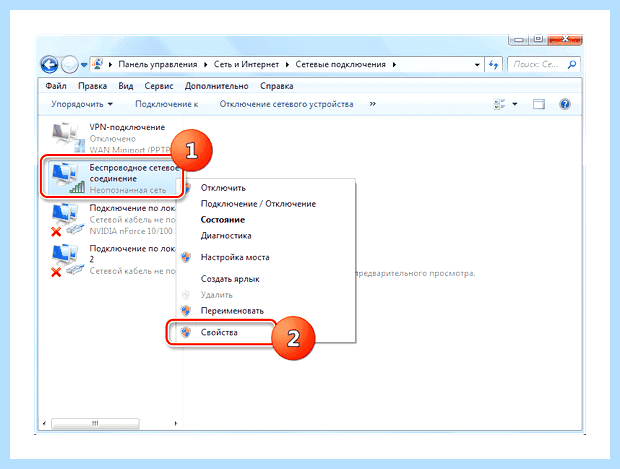Screen dimensions: 620x469
Task: Select Беспроводное сетевое соединение label
Action: (x=134, y=173)
